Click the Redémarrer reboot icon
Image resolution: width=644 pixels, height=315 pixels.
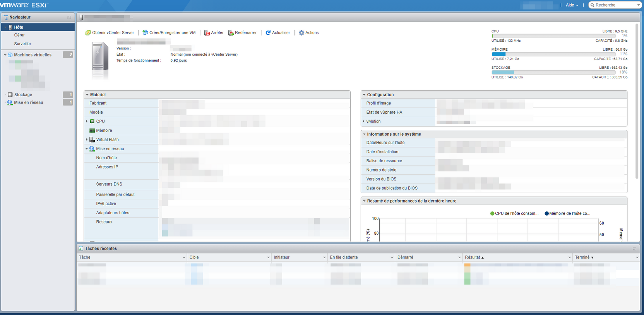pyautogui.click(x=231, y=33)
